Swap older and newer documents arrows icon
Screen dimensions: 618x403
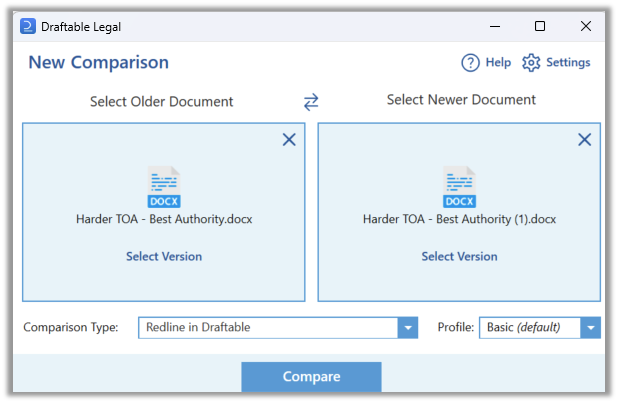click(311, 102)
